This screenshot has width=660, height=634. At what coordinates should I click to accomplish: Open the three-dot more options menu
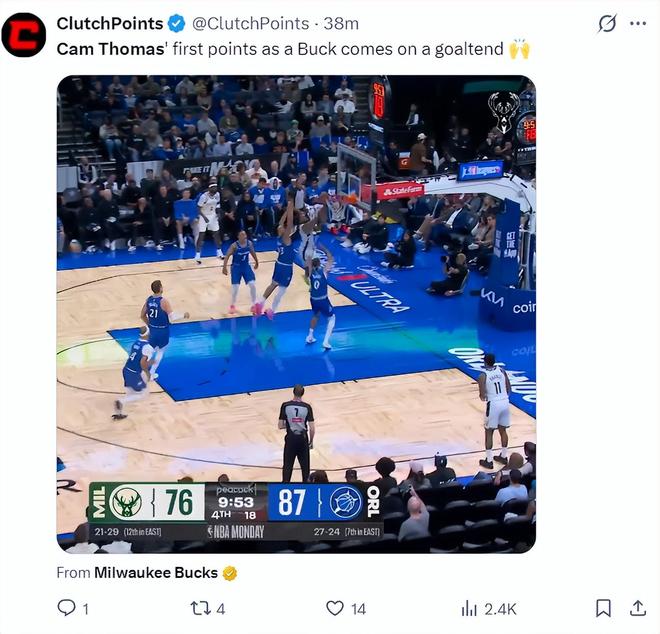pyautogui.click(x=637, y=23)
